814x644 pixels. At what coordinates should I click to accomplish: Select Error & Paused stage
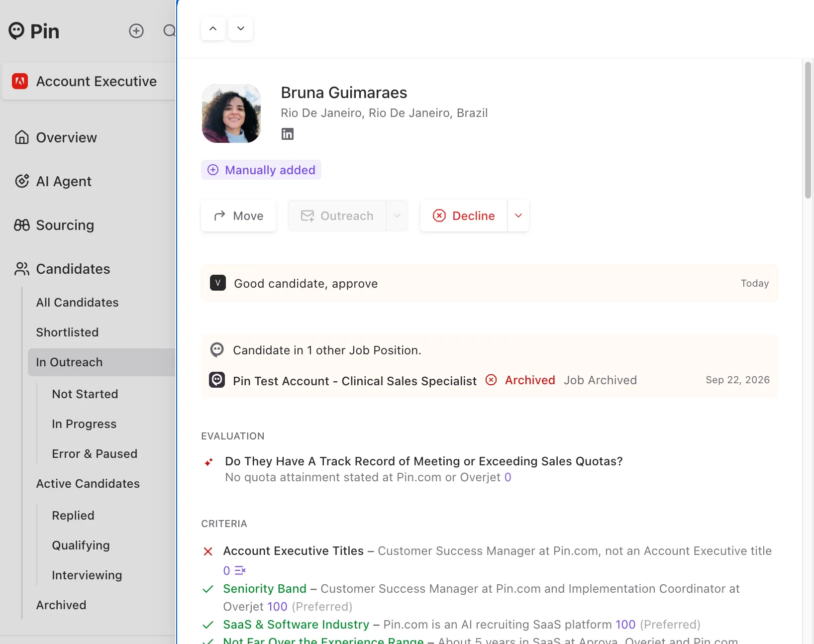(x=95, y=454)
